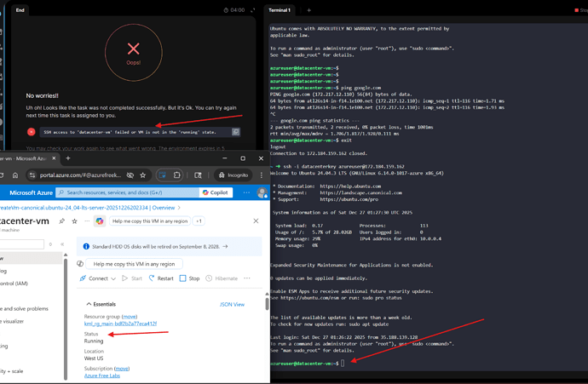
Task: Go to the browser home page
Action: tap(15, 175)
